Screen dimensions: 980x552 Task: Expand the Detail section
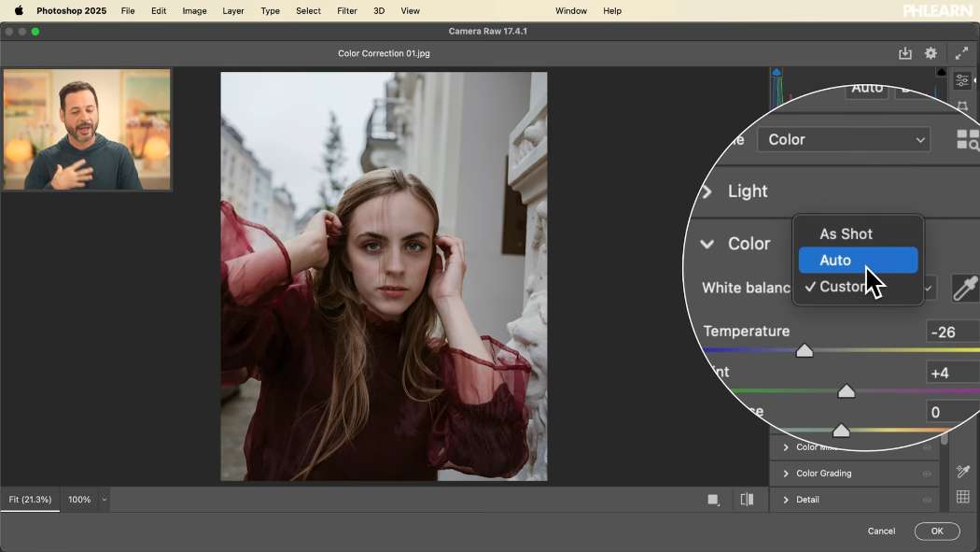(x=786, y=500)
